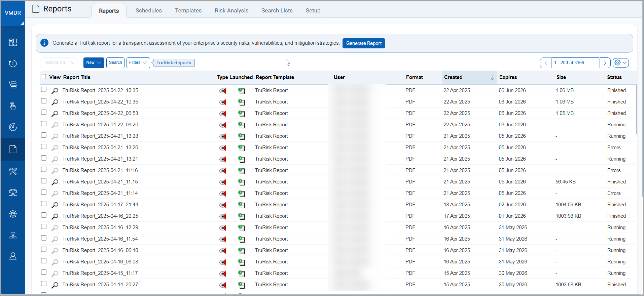Open the gear settings dropdown

(620, 63)
